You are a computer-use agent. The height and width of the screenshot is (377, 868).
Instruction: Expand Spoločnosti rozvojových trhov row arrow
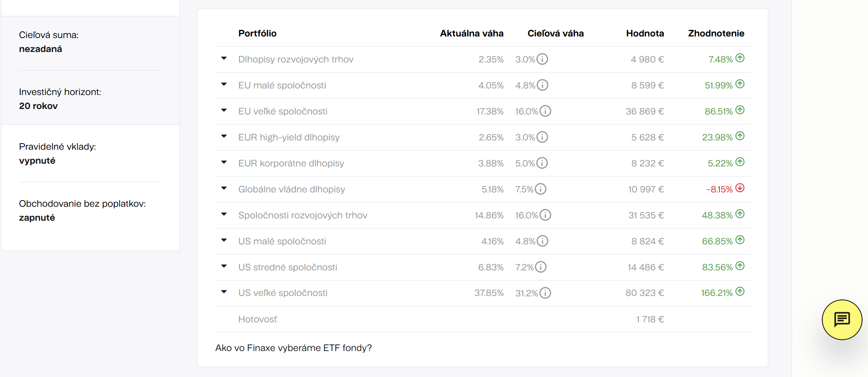point(224,214)
